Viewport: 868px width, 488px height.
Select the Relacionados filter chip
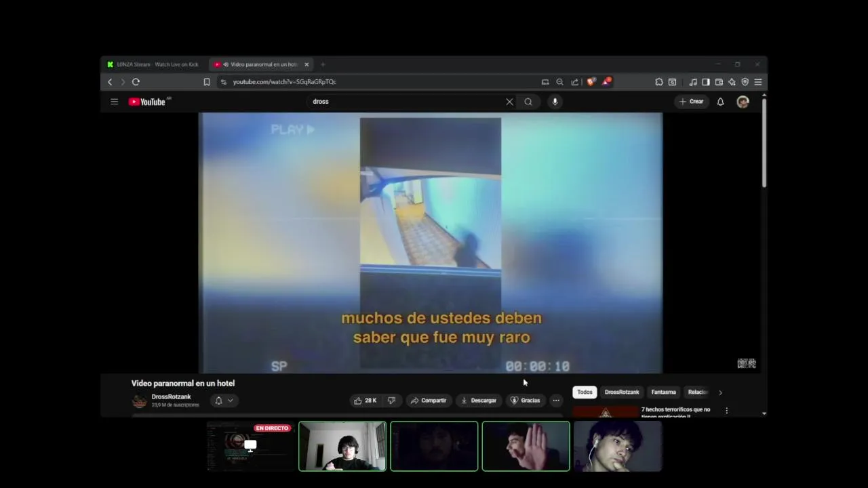[698, 392]
